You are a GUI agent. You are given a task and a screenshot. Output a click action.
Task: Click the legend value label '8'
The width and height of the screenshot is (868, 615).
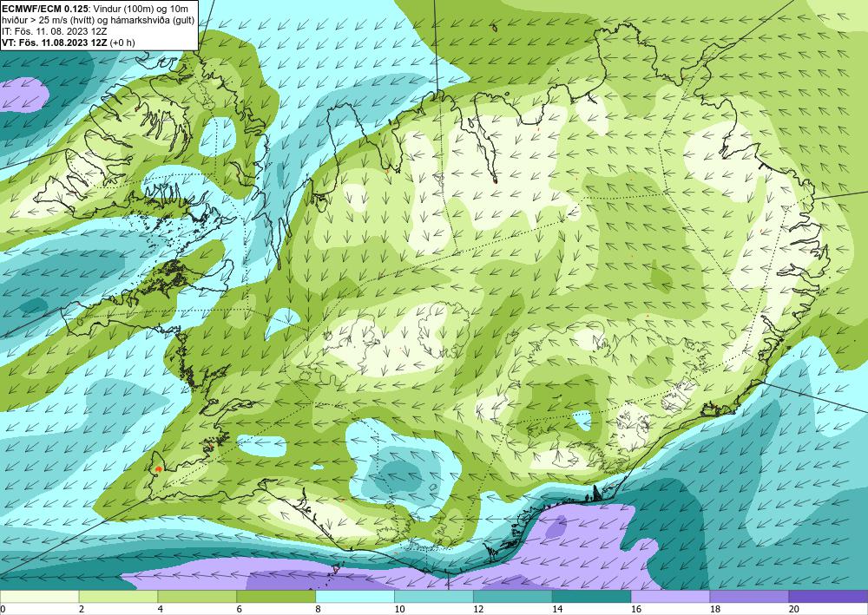pos(319,610)
